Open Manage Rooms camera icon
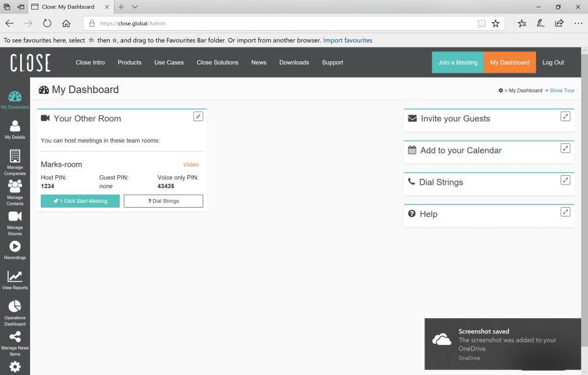588x375 pixels. coord(15,216)
